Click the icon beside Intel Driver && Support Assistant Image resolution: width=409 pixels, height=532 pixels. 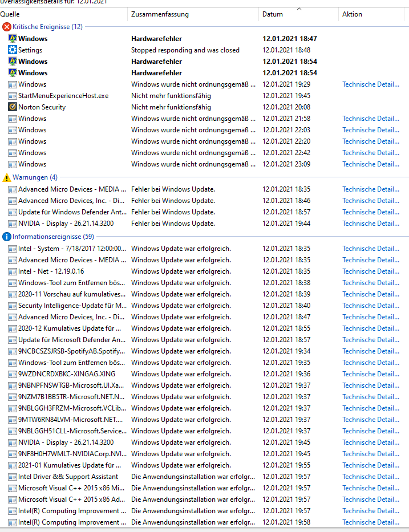[x=13, y=477]
